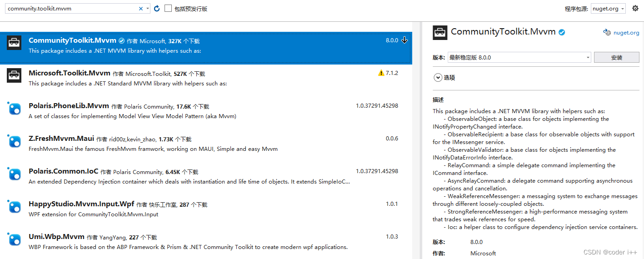The width and height of the screenshot is (644, 259).
Task: Click the globe icon beside nuget.org link
Action: 607,32
